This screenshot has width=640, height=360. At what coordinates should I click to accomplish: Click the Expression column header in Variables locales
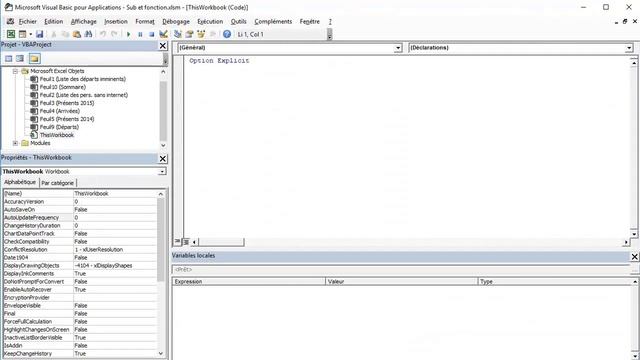[249, 282]
